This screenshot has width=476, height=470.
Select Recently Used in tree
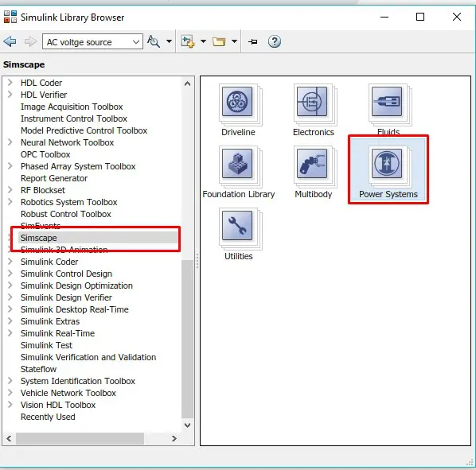pos(48,417)
